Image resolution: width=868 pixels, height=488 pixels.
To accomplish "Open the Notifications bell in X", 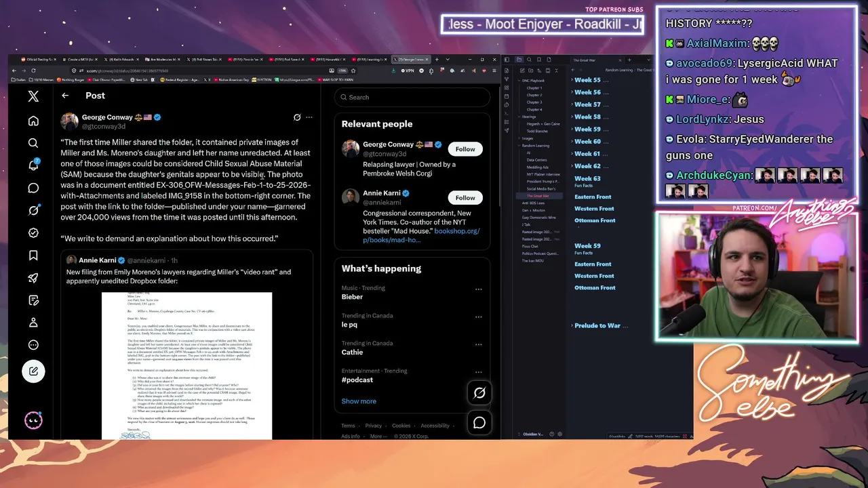I will [33, 165].
